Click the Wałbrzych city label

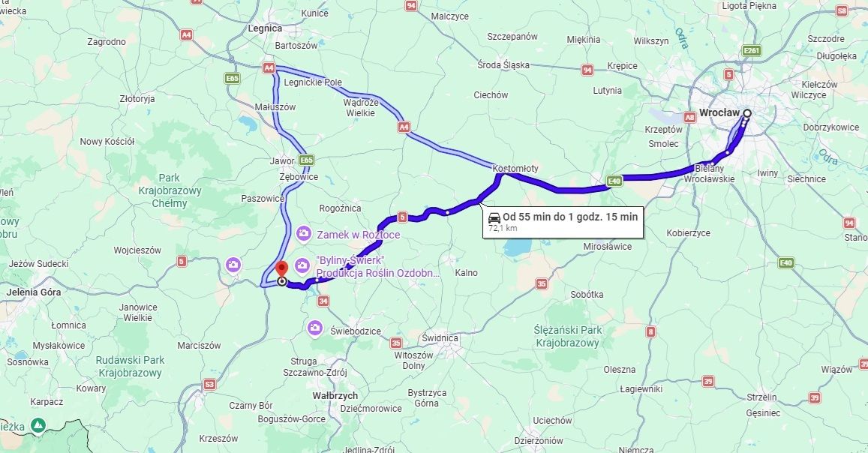click(335, 396)
